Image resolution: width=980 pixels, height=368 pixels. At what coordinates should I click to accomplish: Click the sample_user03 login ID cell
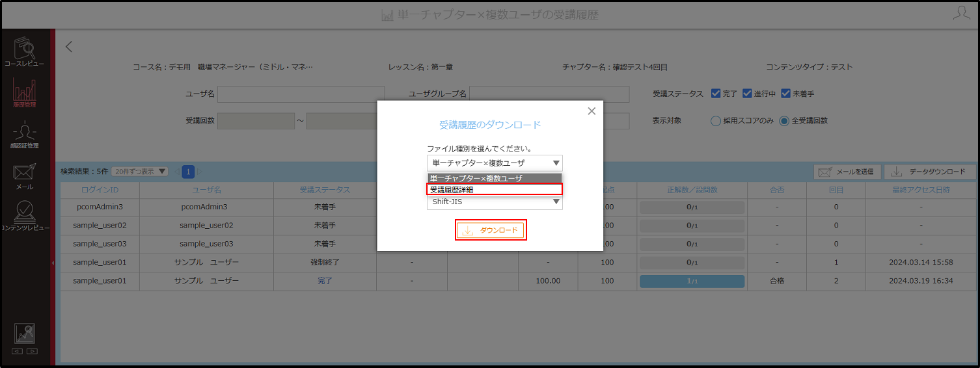coord(100,244)
